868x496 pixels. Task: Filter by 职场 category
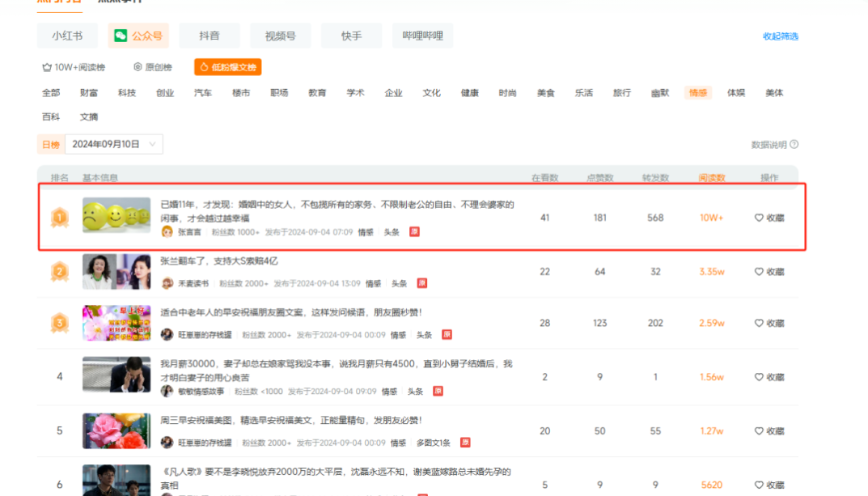click(279, 93)
